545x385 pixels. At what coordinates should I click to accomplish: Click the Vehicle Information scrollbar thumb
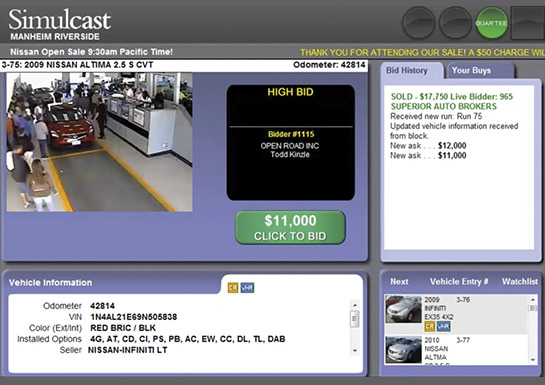355,319
